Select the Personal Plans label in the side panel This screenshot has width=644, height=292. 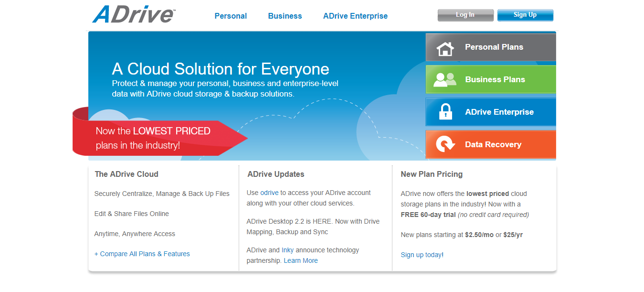pyautogui.click(x=494, y=47)
